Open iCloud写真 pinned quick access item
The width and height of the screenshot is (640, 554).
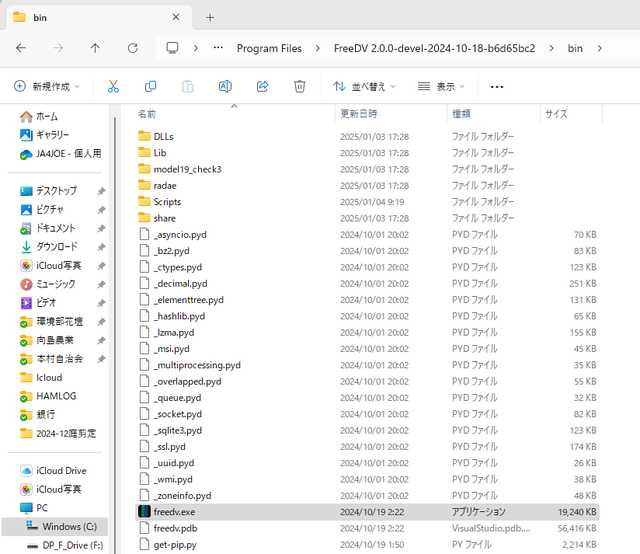51,266
